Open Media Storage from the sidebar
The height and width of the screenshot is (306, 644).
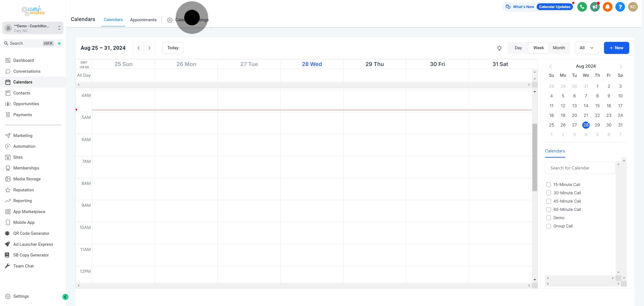(27, 179)
